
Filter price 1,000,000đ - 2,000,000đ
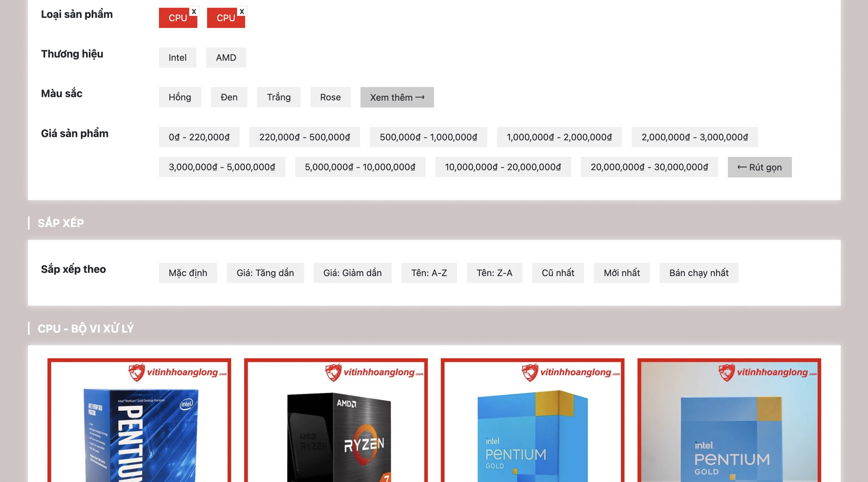(x=559, y=137)
